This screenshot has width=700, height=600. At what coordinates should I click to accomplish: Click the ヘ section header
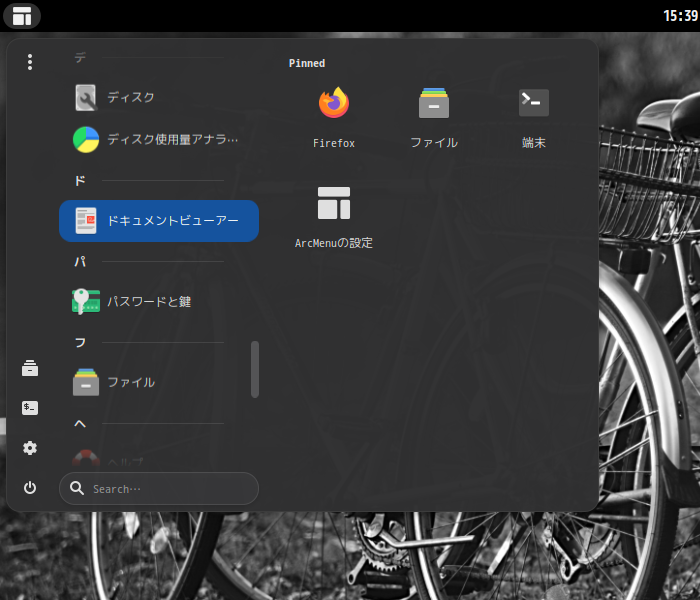pyautogui.click(x=80, y=424)
